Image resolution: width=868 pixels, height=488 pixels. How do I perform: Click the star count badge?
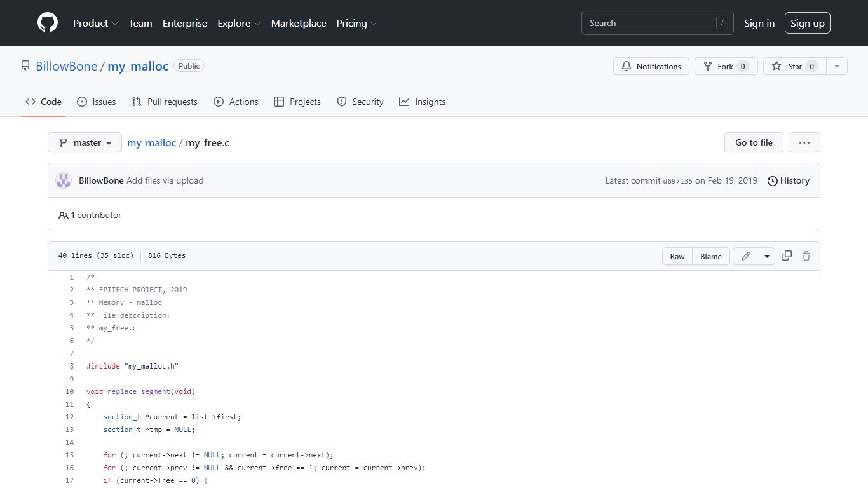pos(811,66)
